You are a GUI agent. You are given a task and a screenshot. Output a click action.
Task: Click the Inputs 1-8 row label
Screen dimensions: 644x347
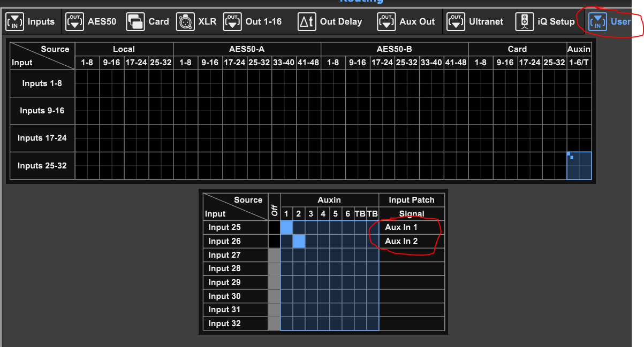(42, 83)
